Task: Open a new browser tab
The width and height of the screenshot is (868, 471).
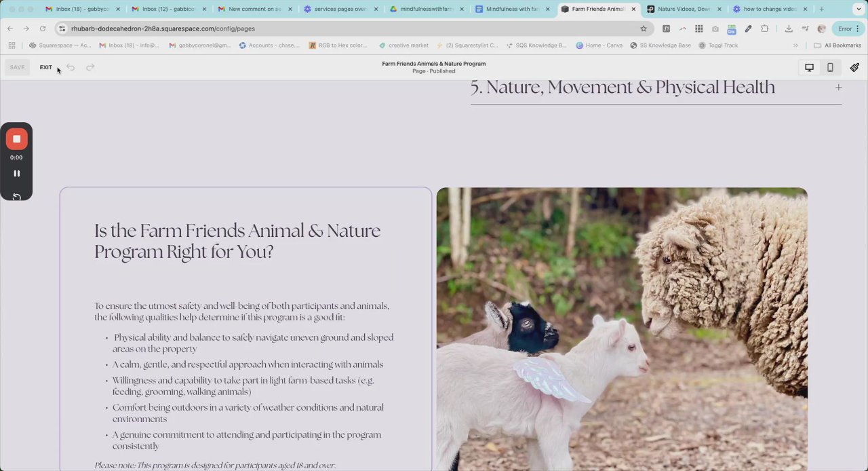Action: pyautogui.click(x=821, y=9)
